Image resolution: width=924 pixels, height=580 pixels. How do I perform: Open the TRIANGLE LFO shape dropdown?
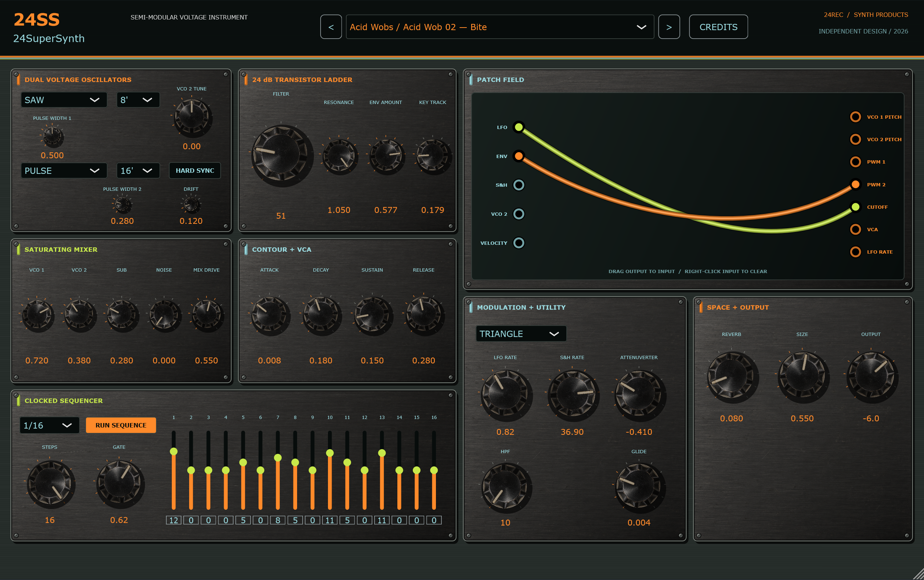(521, 334)
